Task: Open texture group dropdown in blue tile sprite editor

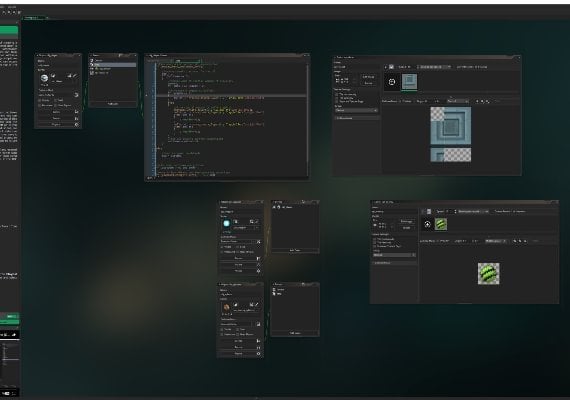Action: [x=356, y=110]
